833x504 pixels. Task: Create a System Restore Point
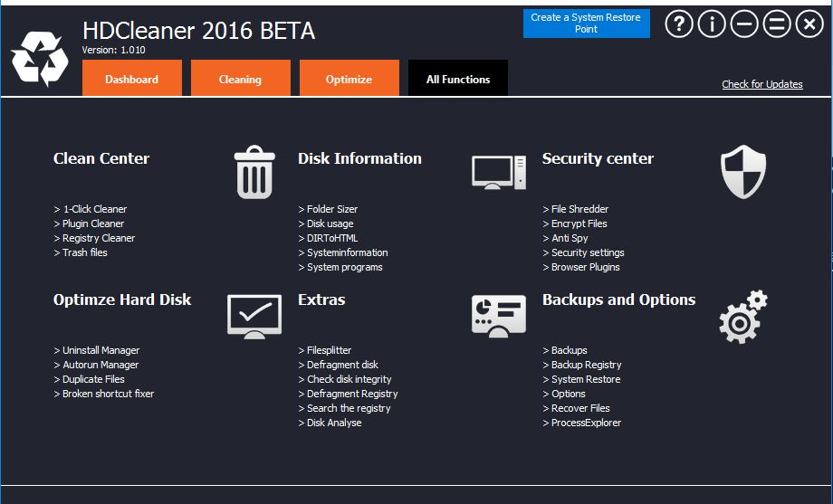(586, 24)
